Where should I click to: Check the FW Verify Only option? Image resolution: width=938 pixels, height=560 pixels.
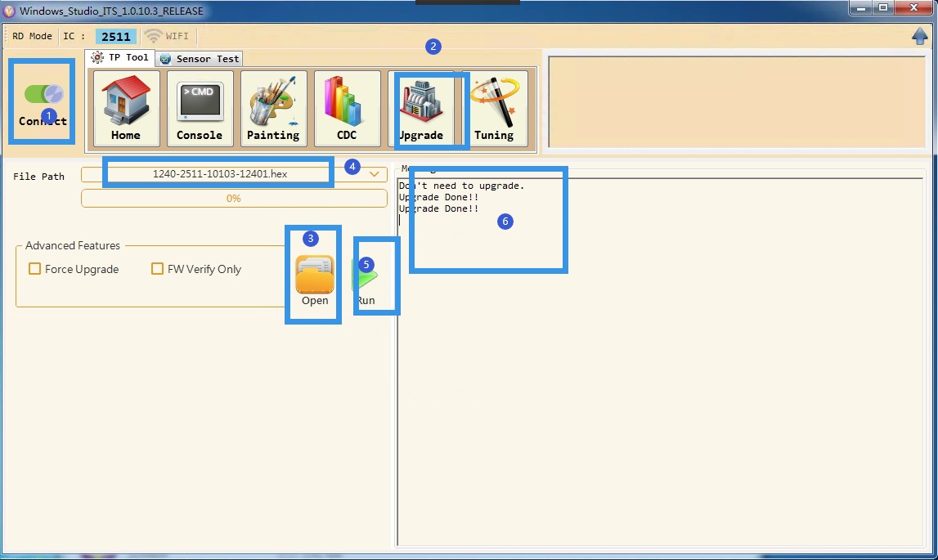coord(157,269)
